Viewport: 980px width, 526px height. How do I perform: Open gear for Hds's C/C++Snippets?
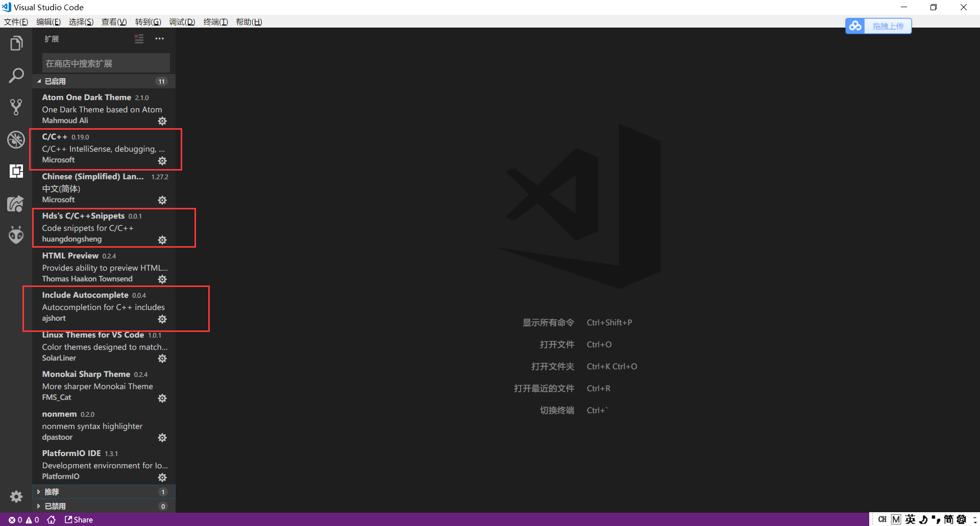(x=162, y=240)
